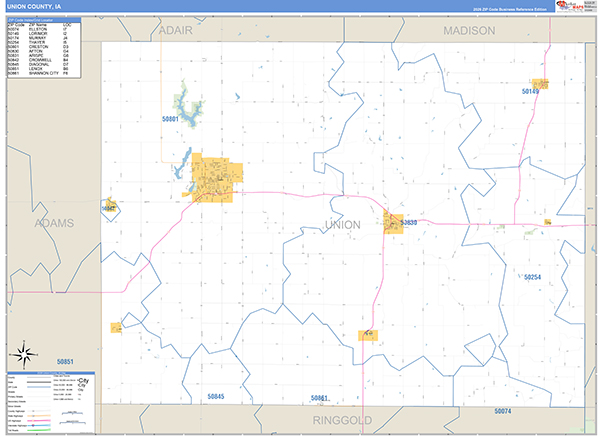Click the 50074 ZIP label on the map
This screenshot has height=436, width=600.
coord(502,411)
